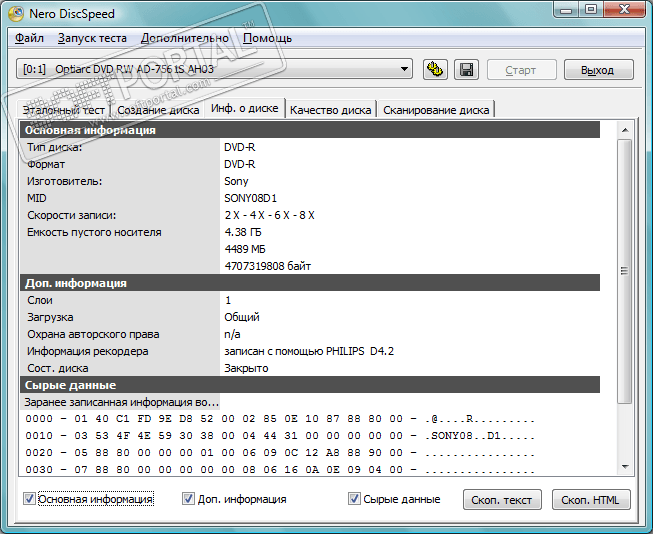This screenshot has width=653, height=534.
Task: Click the Сост. диска value Закрыто
Action: (x=246, y=368)
